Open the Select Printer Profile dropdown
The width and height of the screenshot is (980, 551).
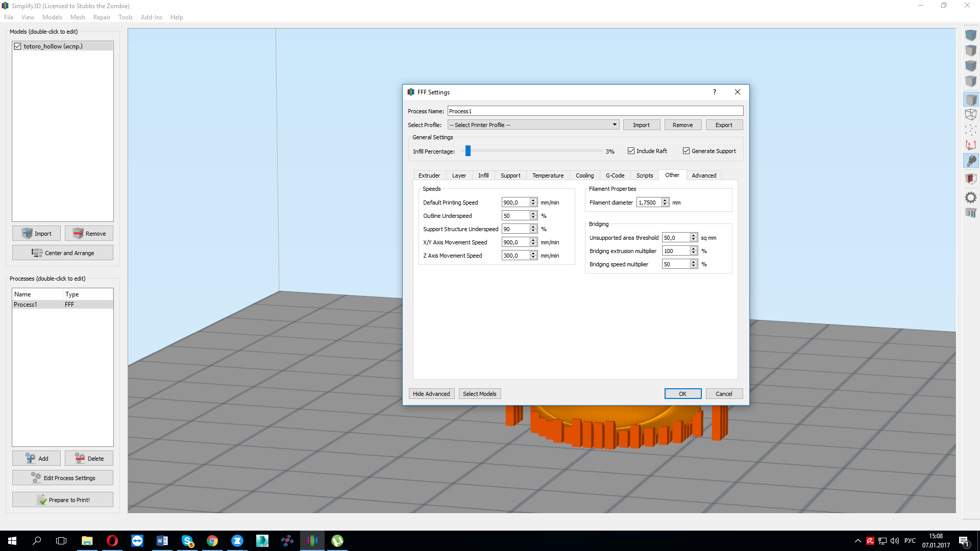tap(533, 125)
